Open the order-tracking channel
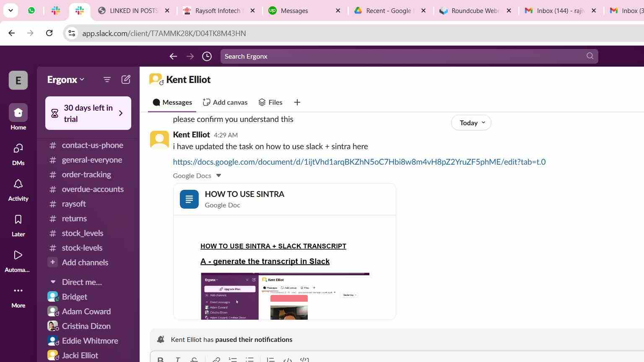 tap(86, 174)
